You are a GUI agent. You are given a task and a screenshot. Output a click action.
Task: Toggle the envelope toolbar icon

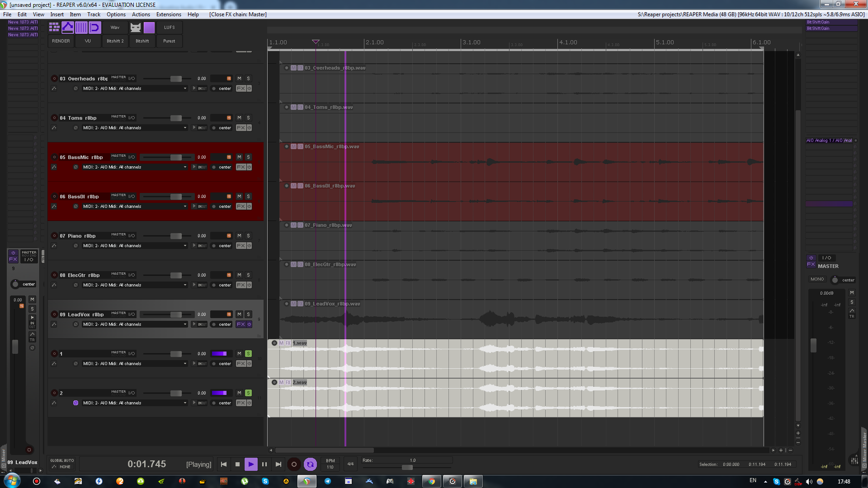pos(68,28)
